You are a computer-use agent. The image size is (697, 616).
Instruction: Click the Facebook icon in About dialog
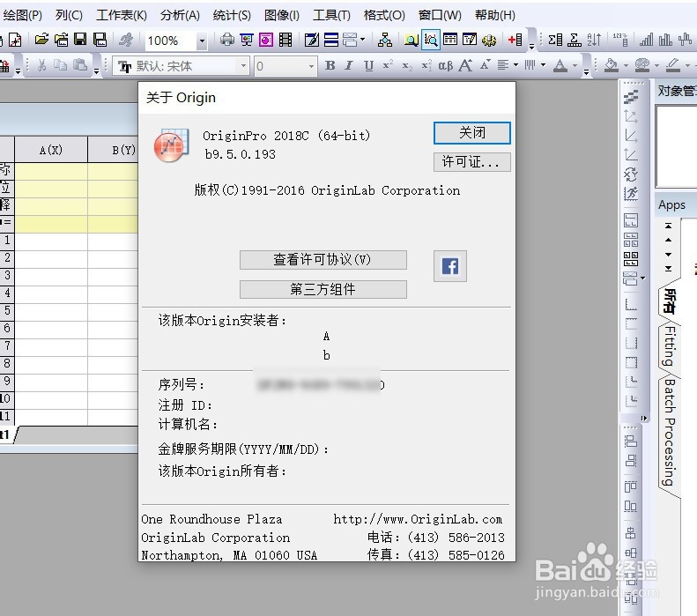450,266
